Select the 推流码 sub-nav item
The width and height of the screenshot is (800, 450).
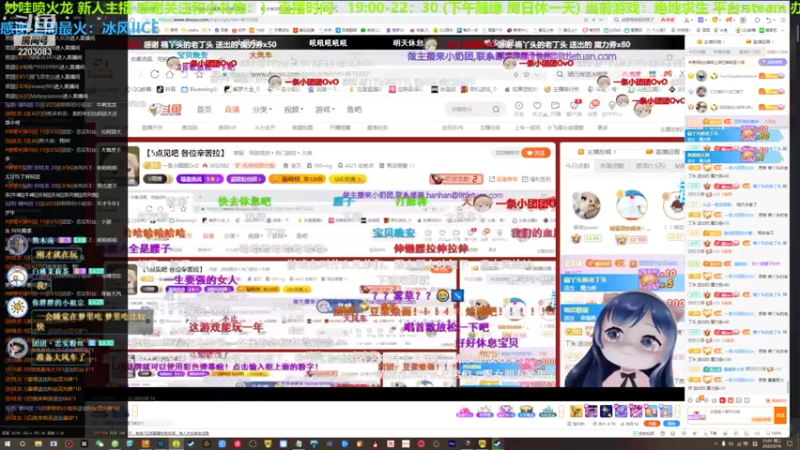(x=190, y=128)
